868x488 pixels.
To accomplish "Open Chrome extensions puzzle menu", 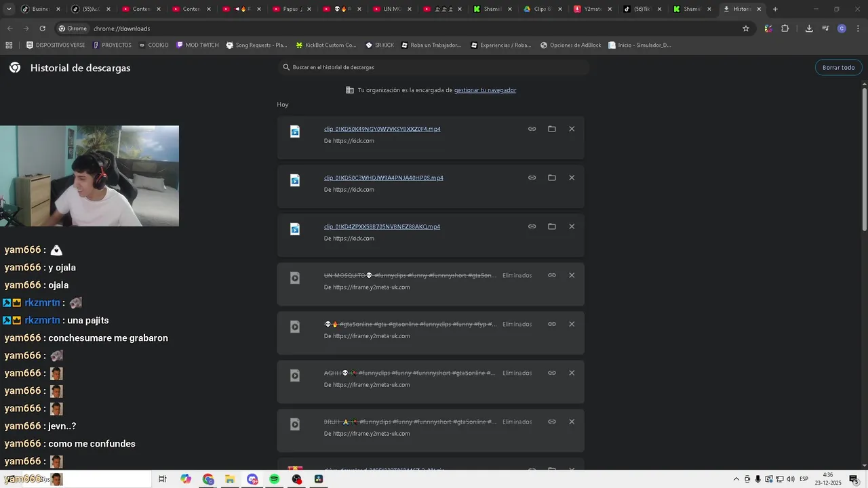I will point(785,28).
